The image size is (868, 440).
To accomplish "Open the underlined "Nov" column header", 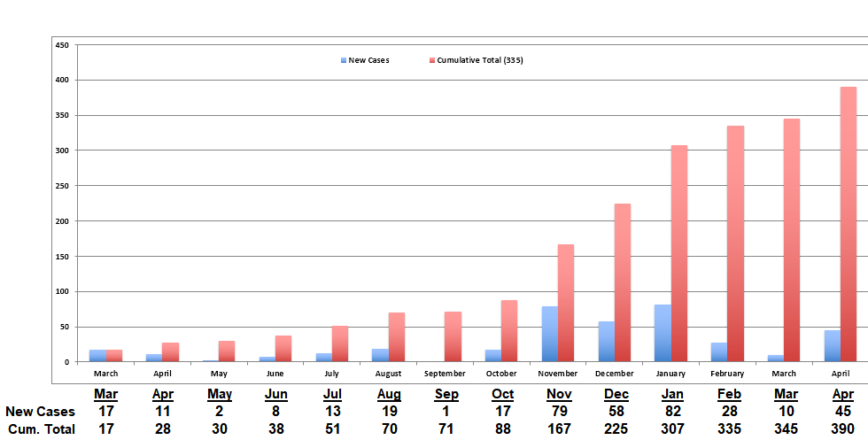I will pyautogui.click(x=559, y=394).
